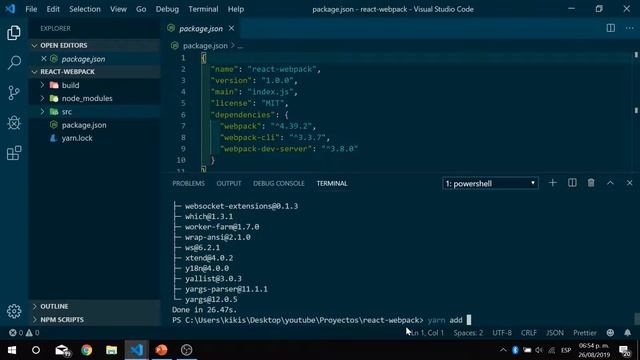Open File Explorer from taskbar
Image resolution: width=640 pixels, height=360 pixels.
[111, 350]
